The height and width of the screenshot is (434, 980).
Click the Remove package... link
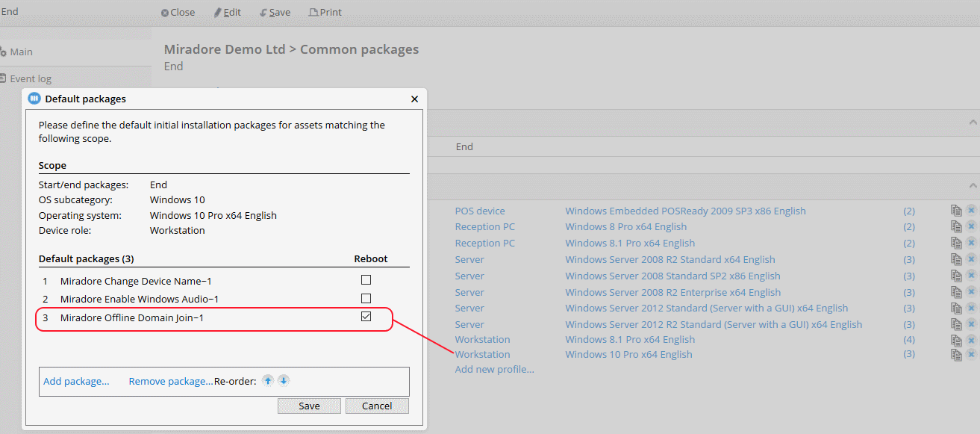pyautogui.click(x=171, y=381)
